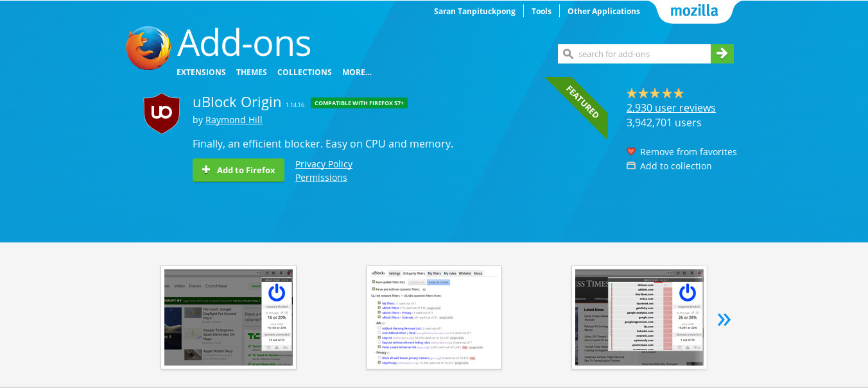This screenshot has width=868, height=388.
Task: Click the uBlock Origin shield icon
Action: tap(161, 114)
